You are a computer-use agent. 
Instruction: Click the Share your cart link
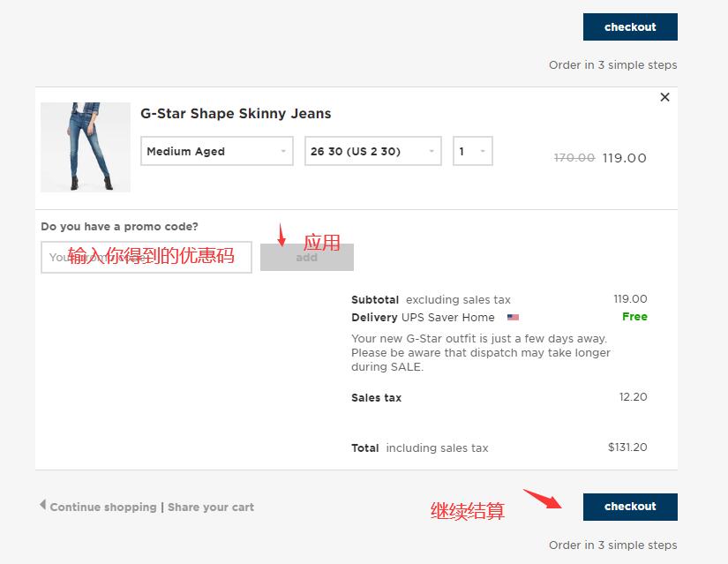coord(211,508)
